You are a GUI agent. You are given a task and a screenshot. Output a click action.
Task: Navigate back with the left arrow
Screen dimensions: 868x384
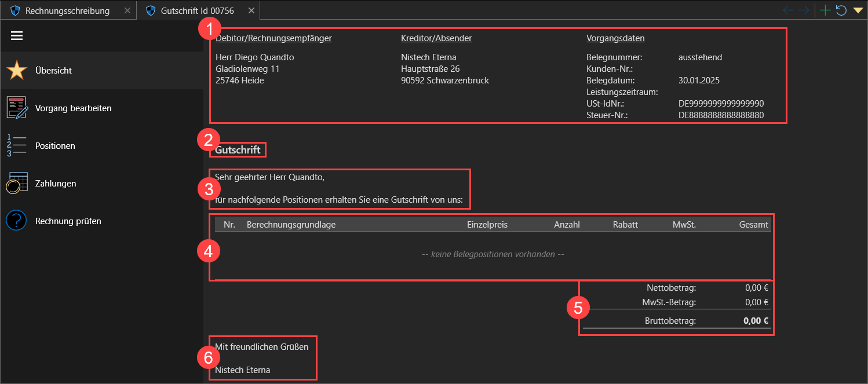tap(788, 10)
